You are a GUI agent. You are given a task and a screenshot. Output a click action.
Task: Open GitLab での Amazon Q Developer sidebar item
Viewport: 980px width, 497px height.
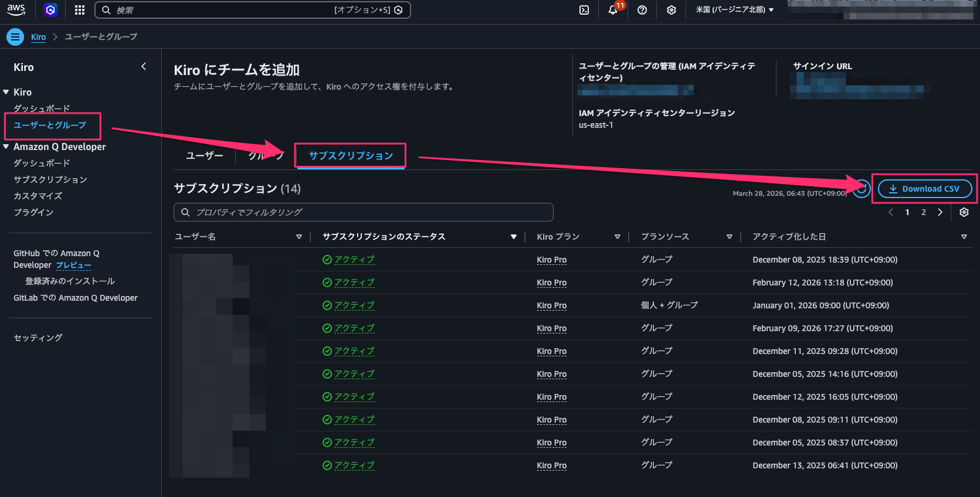[x=76, y=298]
